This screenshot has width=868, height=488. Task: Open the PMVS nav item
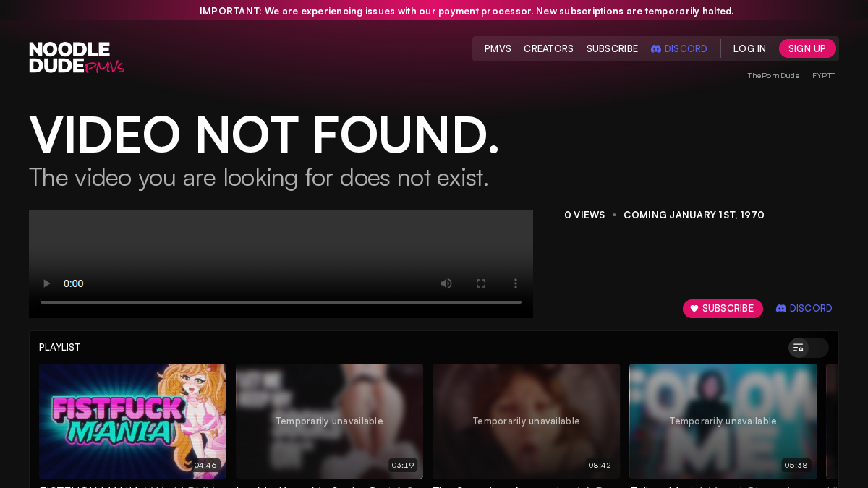click(498, 48)
